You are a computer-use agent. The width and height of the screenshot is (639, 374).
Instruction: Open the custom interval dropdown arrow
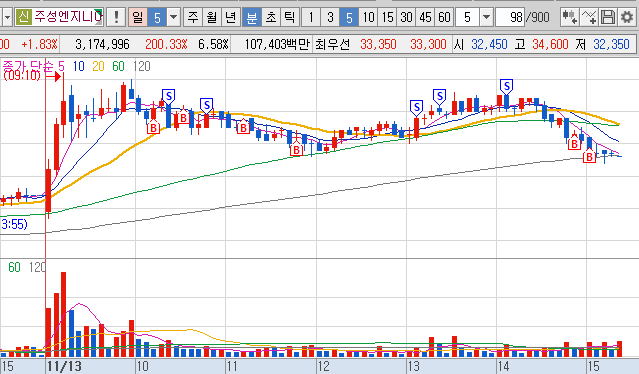pyautogui.click(x=486, y=18)
